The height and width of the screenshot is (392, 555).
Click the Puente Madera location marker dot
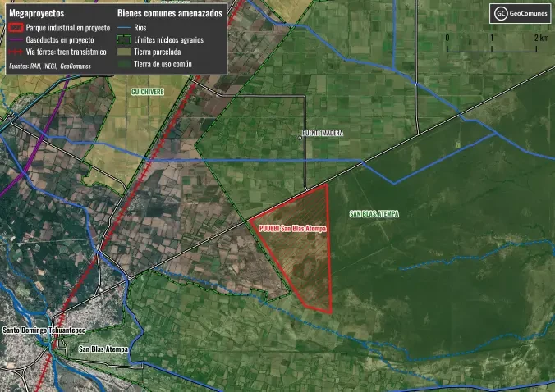tap(300, 138)
